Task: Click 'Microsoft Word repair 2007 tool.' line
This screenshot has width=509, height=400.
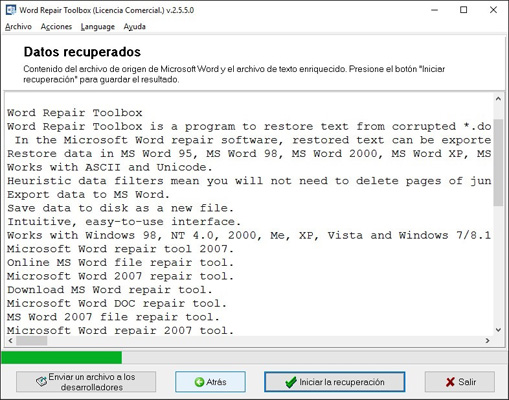Action: 120,330
